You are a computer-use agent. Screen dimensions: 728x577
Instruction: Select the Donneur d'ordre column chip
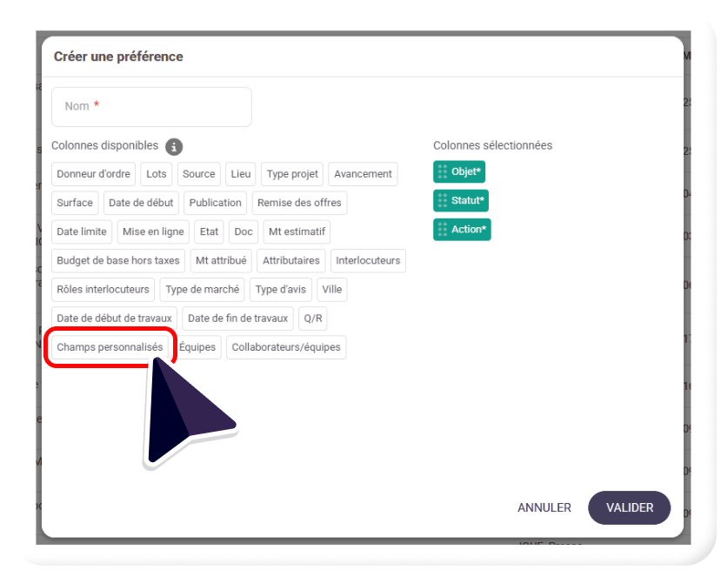tap(93, 174)
